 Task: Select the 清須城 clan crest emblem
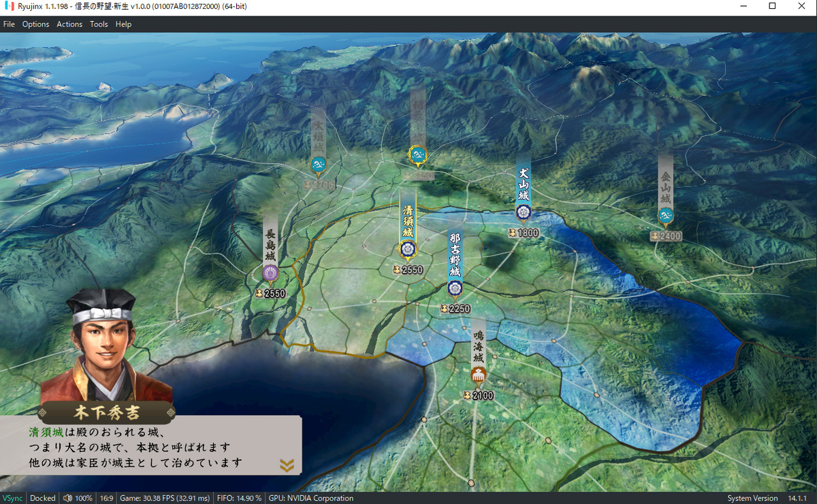pyautogui.click(x=408, y=250)
